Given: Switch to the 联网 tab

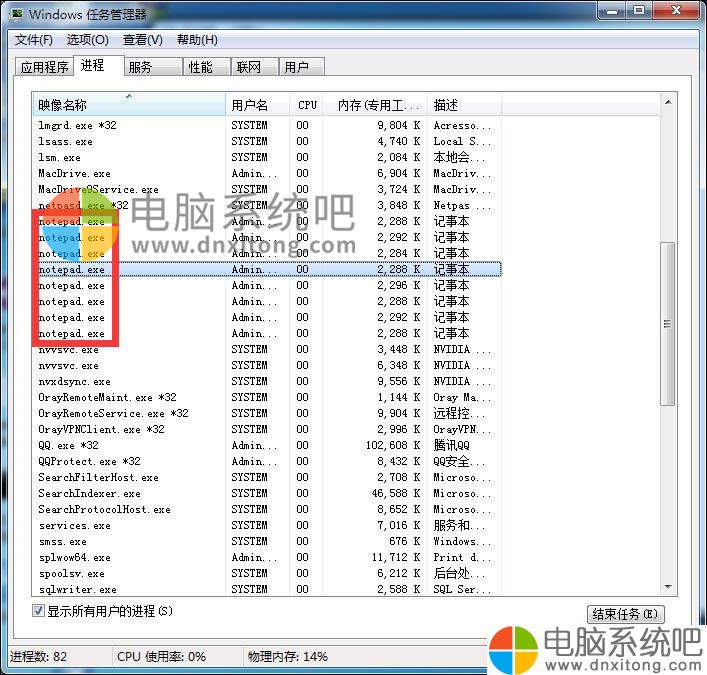Looking at the screenshot, I should point(254,67).
